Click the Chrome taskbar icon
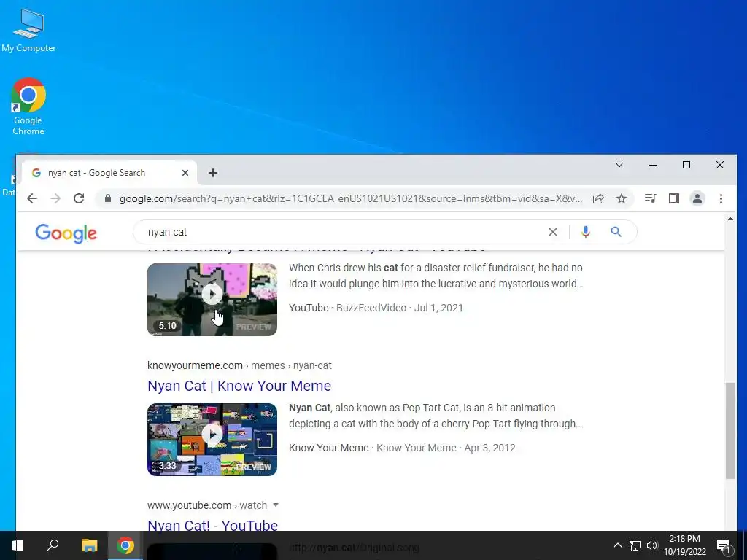Screen dimensions: 747x560 (125, 545)
